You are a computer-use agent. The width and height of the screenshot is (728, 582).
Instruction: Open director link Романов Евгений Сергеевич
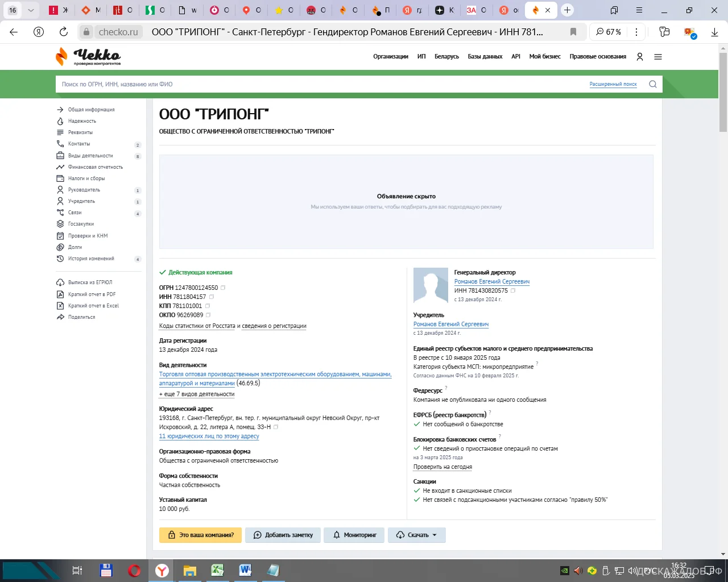(492, 281)
